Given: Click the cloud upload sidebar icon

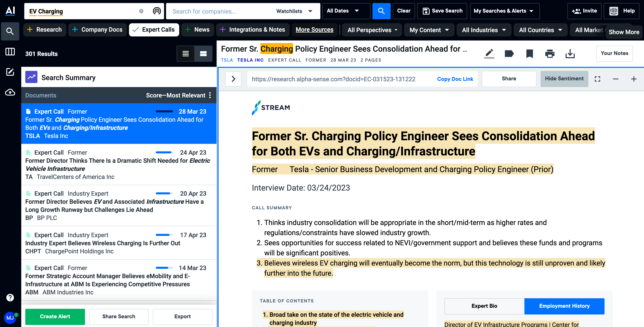Looking at the screenshot, I should 10,92.
